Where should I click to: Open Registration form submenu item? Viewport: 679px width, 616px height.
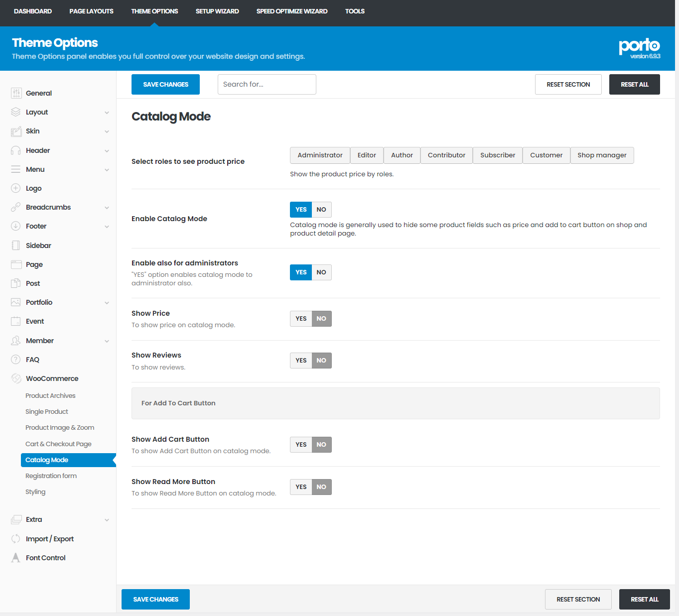[51, 476]
